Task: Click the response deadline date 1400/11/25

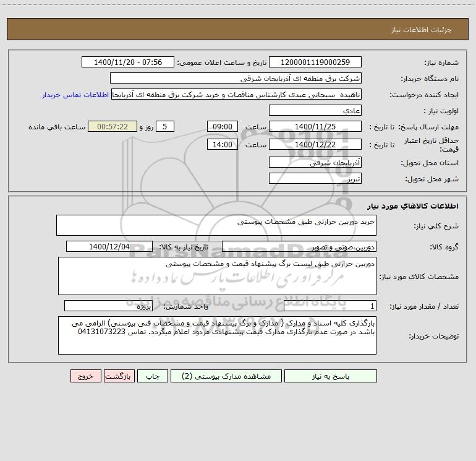Action: click(x=315, y=126)
